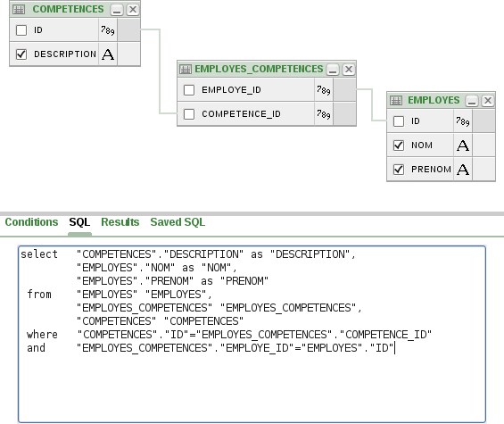Check the EMPLOYE_ID column checkbox

pos(189,90)
